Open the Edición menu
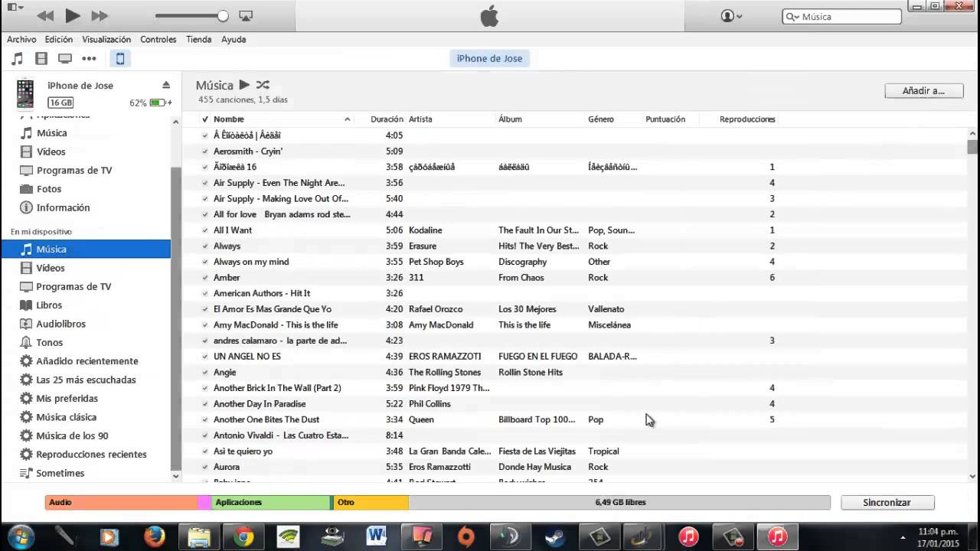Image resolution: width=980 pixels, height=551 pixels. [x=59, y=39]
